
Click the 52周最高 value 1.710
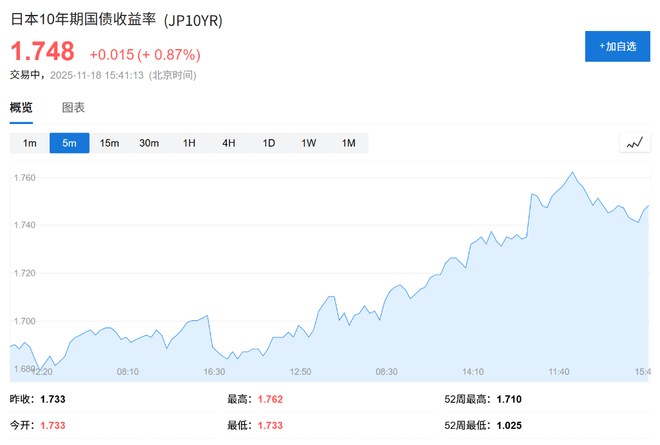point(506,399)
